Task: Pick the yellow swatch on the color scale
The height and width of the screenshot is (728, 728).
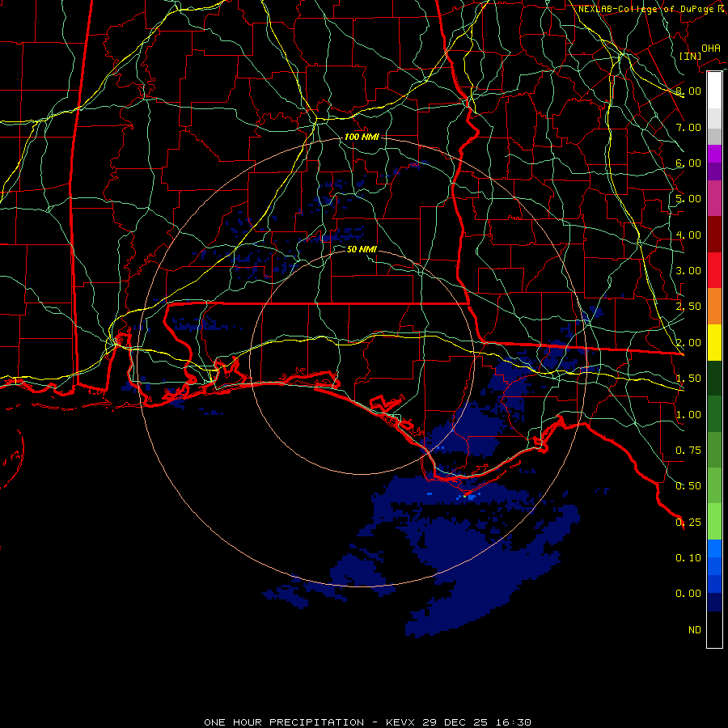Action: pos(714,342)
